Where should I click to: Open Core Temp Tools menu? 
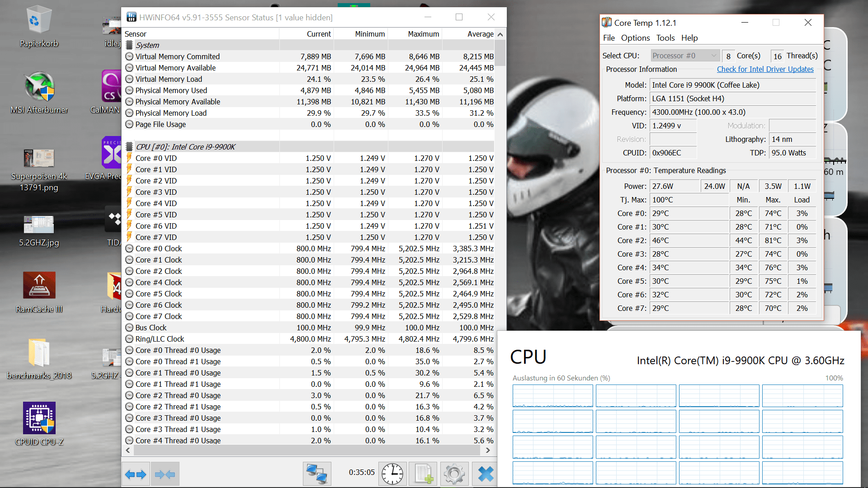[x=665, y=38]
